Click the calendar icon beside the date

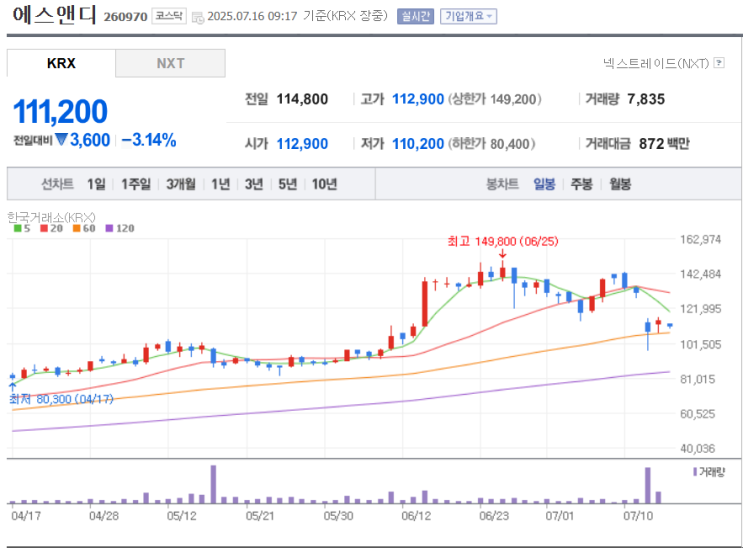click(198, 18)
